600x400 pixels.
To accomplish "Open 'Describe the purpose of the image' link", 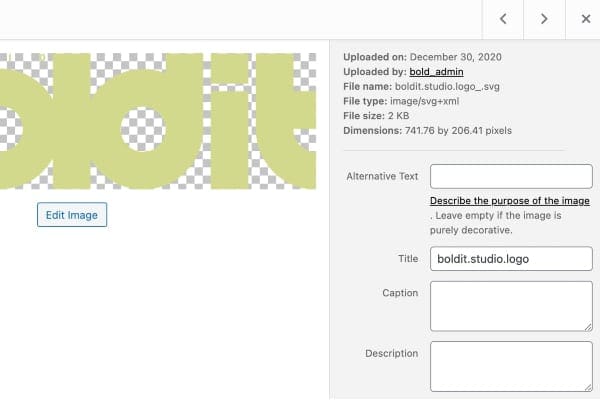I will [x=510, y=201].
